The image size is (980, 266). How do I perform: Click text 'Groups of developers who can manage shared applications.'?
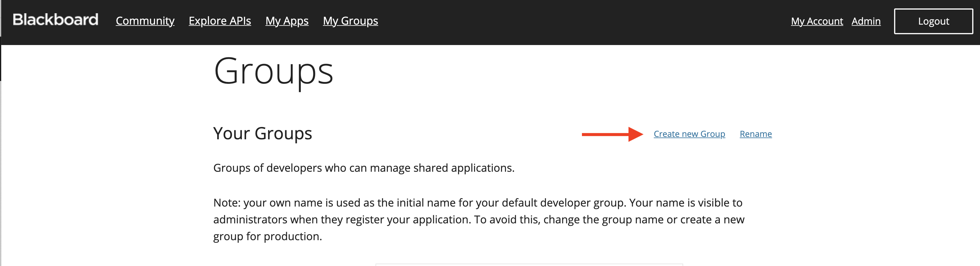click(364, 168)
